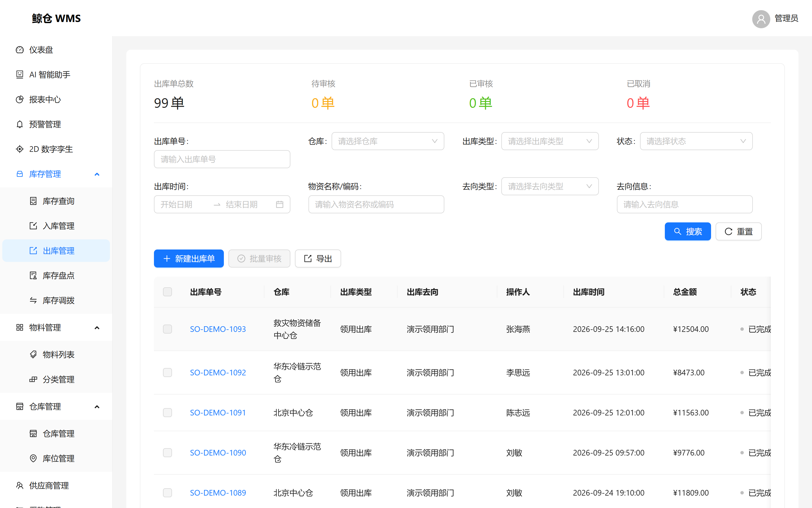The height and width of the screenshot is (508, 812).
Task: Click the 物资名称/编码 input field
Action: click(x=376, y=204)
